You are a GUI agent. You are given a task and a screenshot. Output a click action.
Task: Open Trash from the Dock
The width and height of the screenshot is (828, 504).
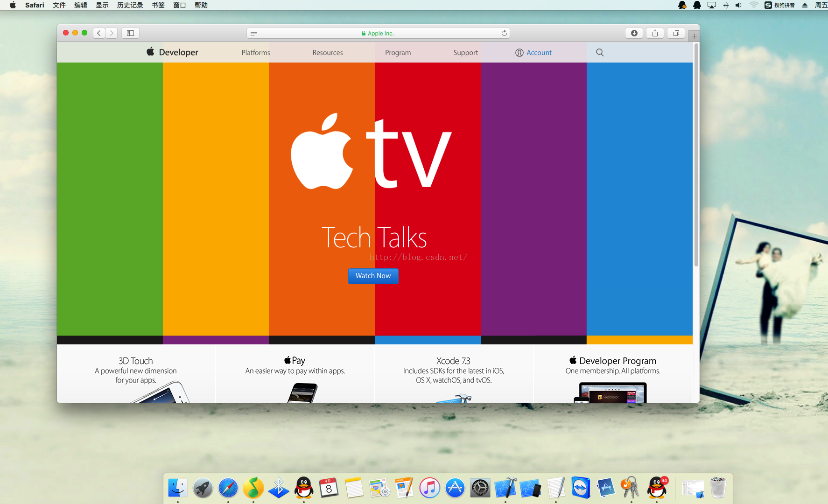(718, 488)
